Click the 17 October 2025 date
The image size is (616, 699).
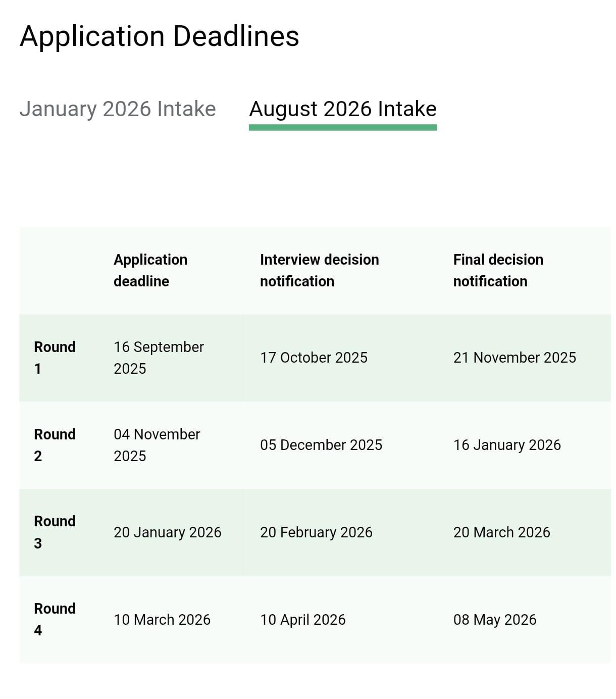(x=314, y=358)
